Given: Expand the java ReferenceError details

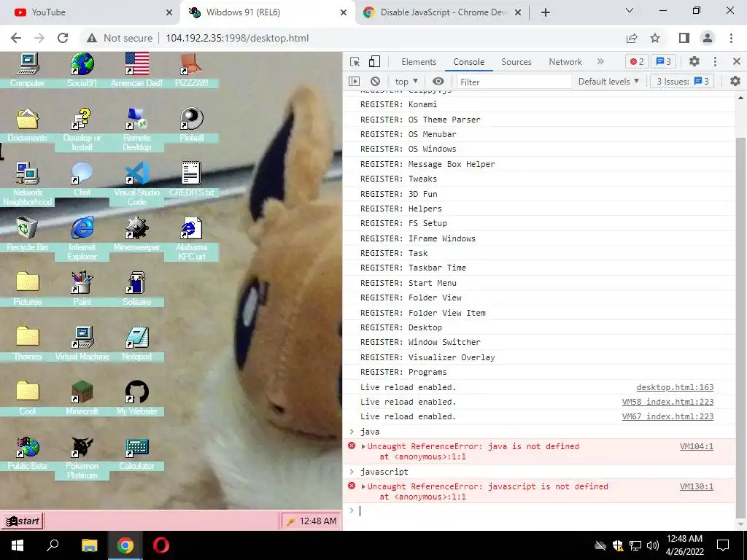Looking at the screenshot, I should click(x=363, y=447).
